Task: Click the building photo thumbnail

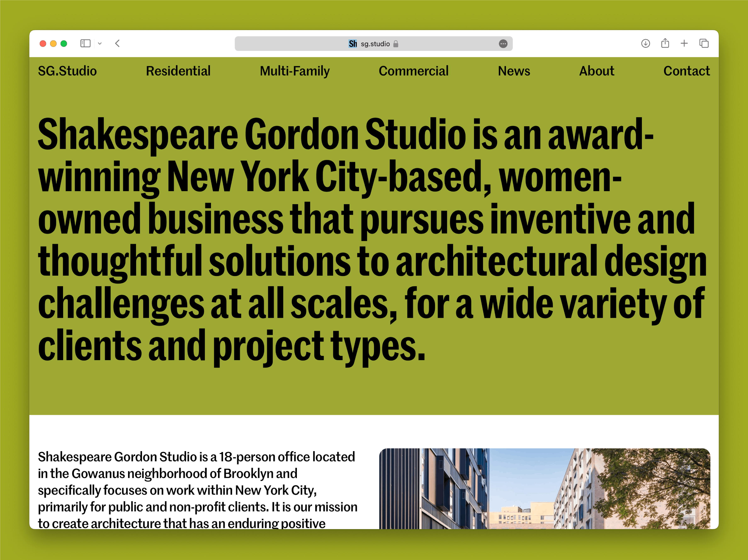Action: pos(544,488)
